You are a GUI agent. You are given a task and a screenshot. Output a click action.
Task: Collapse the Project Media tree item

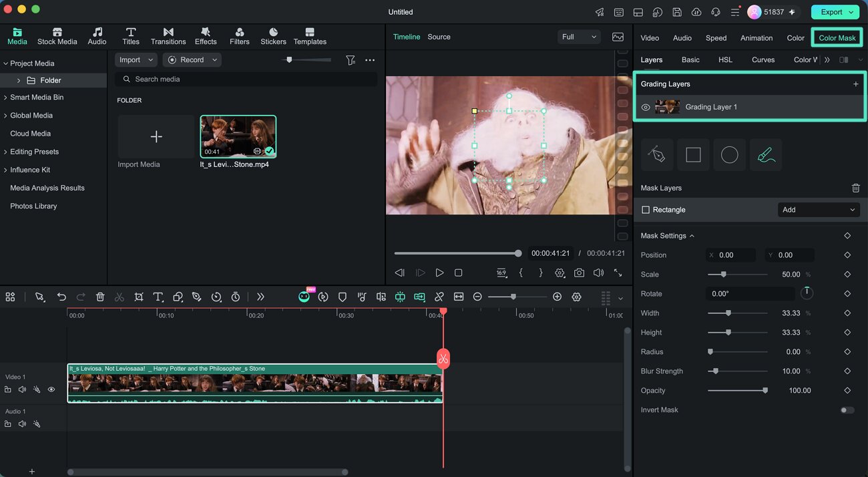(x=5, y=63)
